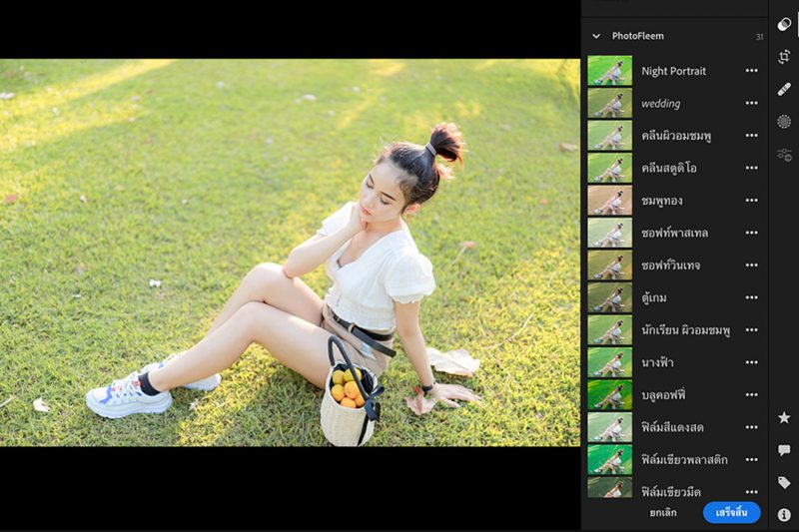Select the ตู้เกม preset thumbnail
This screenshot has height=532, width=799.
point(610,297)
